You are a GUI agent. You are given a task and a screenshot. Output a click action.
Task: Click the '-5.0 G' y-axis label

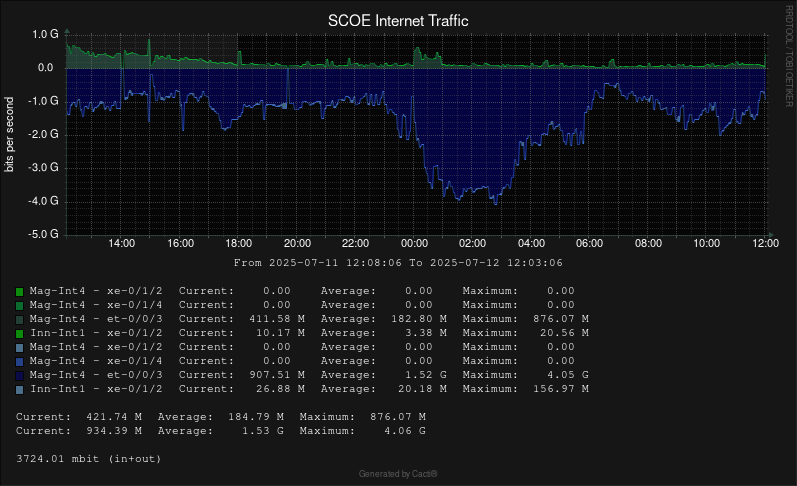coord(43,234)
